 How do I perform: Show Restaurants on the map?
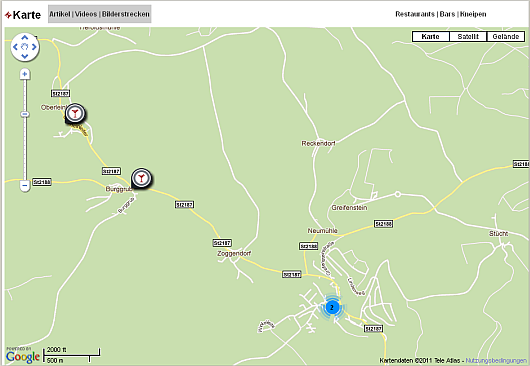pyautogui.click(x=415, y=14)
